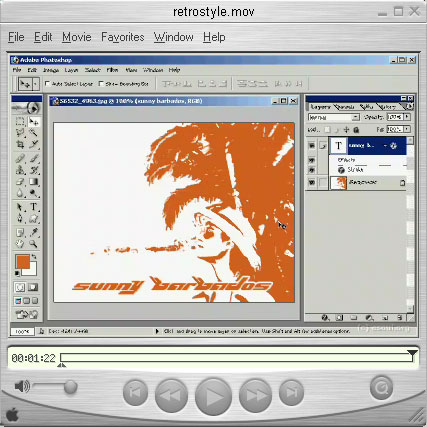Select the Custom Shape tool
This screenshot has height=427, width=427.
pyautogui.click(x=33, y=219)
